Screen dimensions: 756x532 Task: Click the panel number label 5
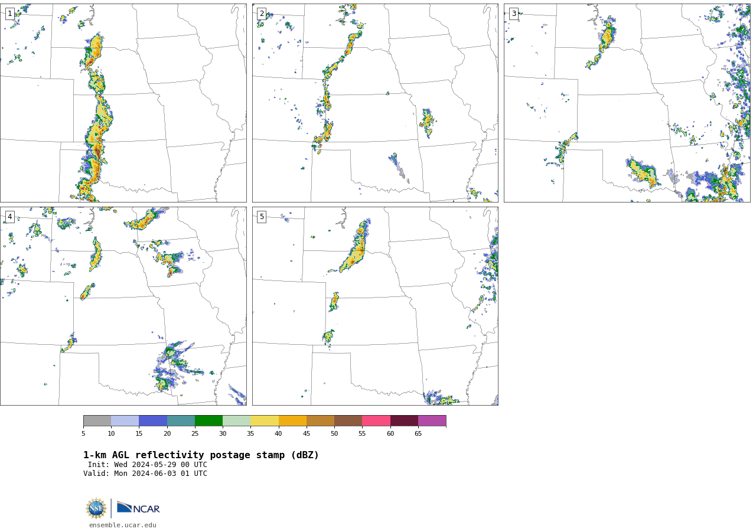click(262, 217)
